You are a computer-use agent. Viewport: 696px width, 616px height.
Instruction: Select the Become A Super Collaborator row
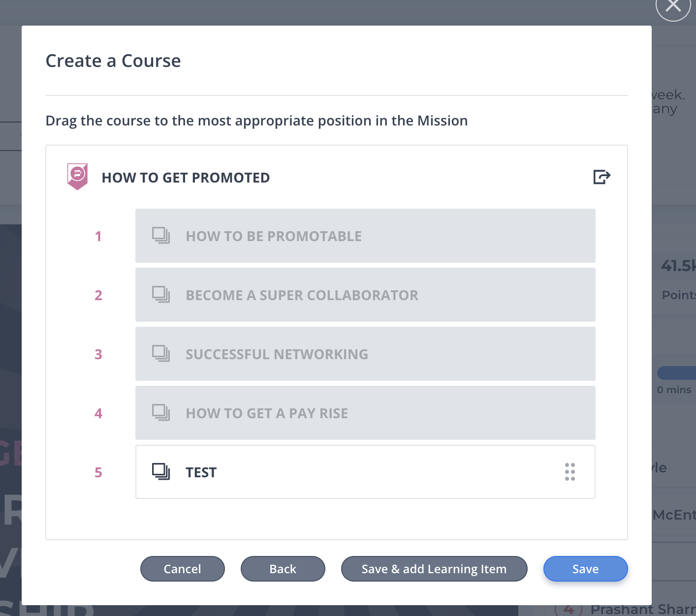(365, 295)
